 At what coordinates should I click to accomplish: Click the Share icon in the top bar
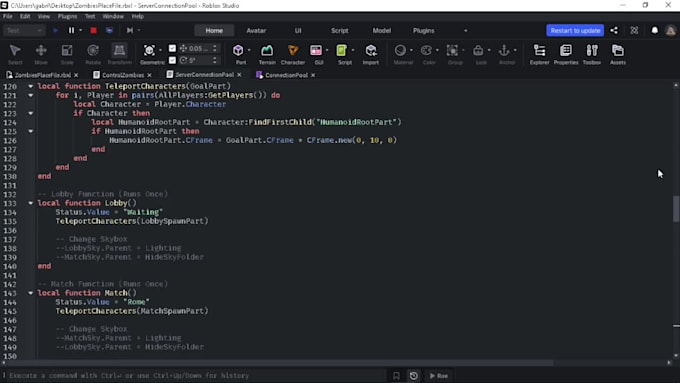tap(614, 30)
